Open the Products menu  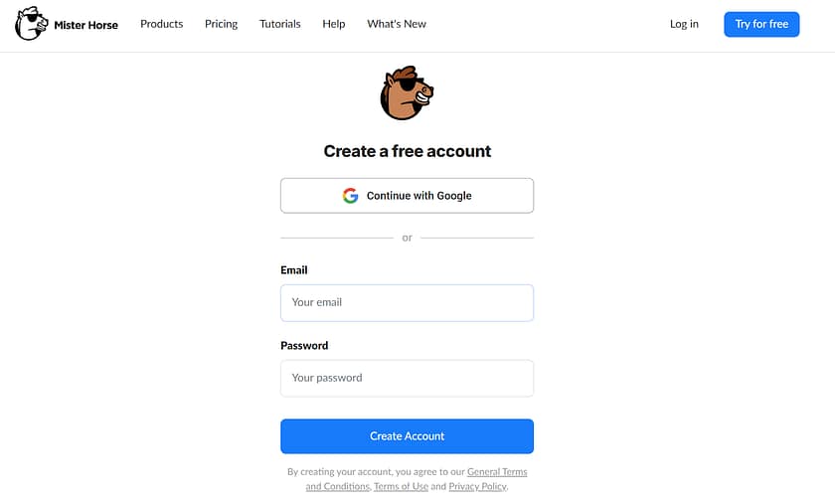tap(161, 24)
